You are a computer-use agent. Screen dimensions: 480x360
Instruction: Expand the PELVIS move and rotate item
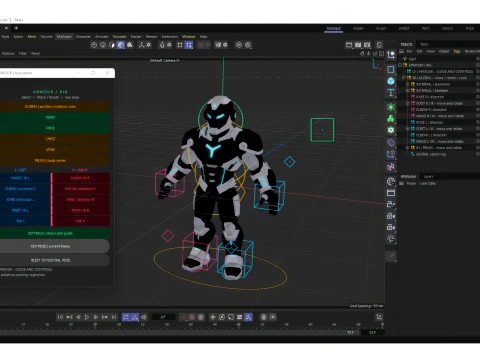407,148
